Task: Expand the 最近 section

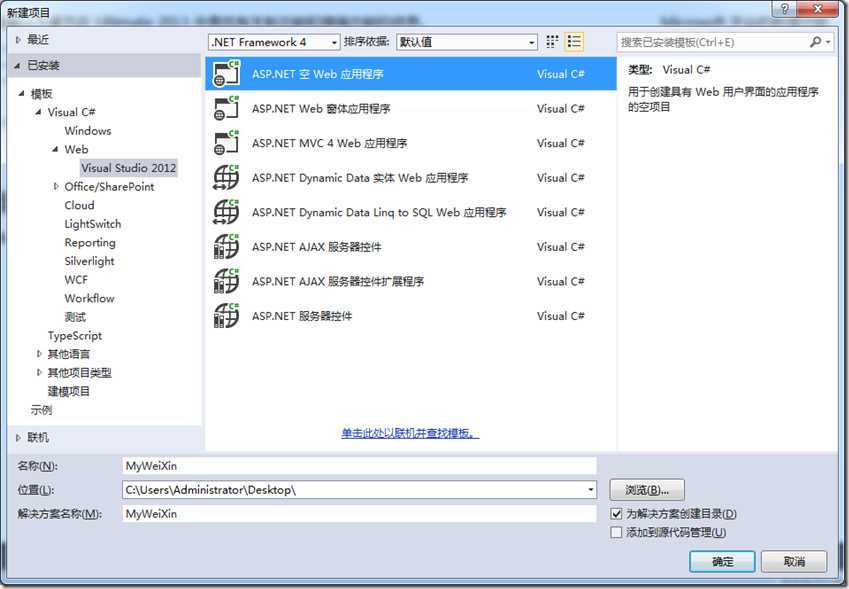Action: pyautogui.click(x=18, y=40)
